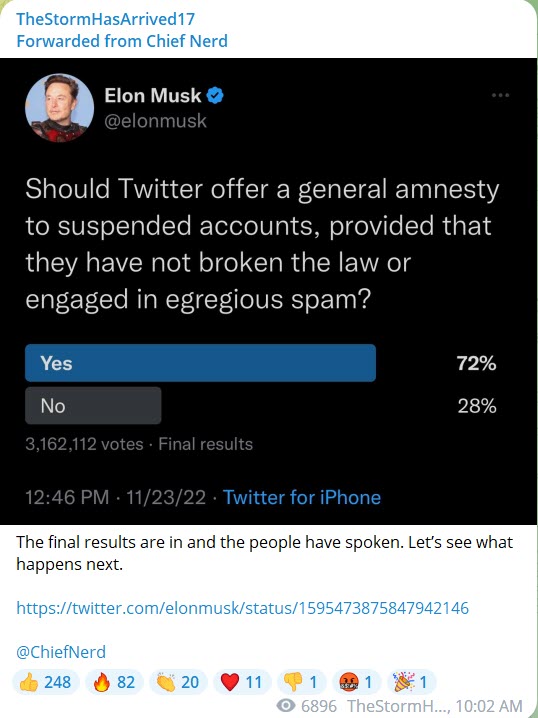
Task: Click the fire reaction showing 82
Action: point(114,682)
